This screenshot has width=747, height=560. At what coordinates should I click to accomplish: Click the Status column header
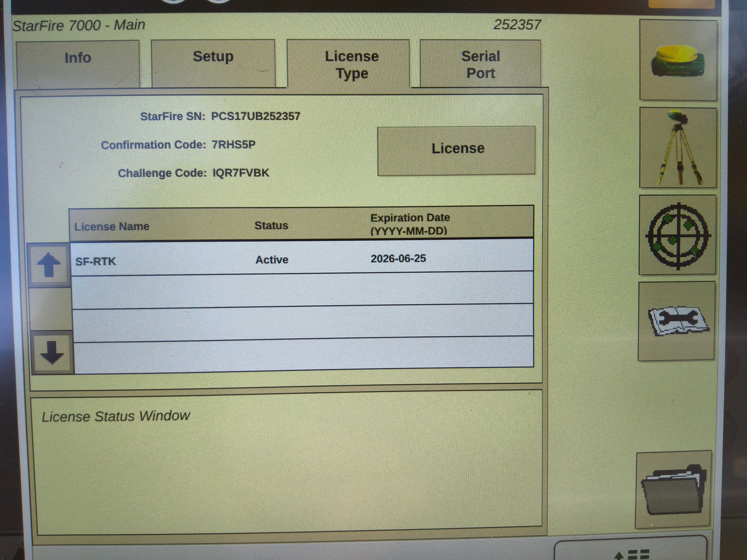pyautogui.click(x=271, y=225)
